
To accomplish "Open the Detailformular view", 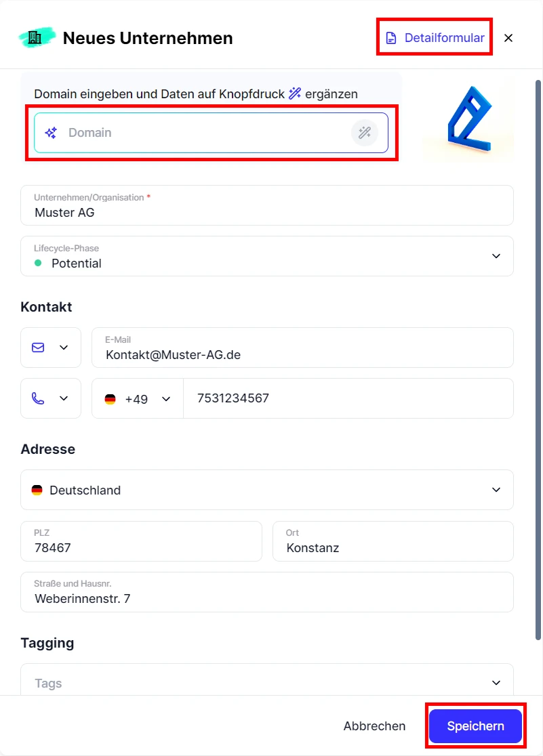I will click(x=435, y=38).
